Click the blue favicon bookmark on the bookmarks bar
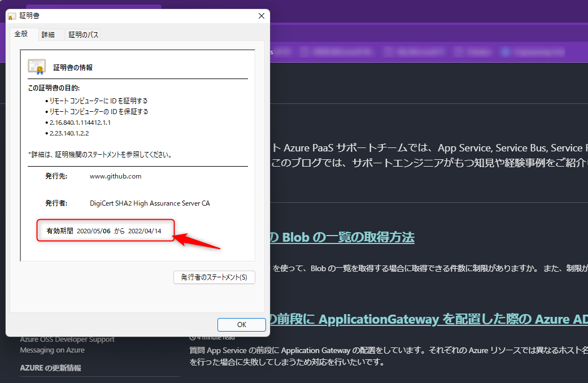Screen dimensions: 588x383 point(505,51)
